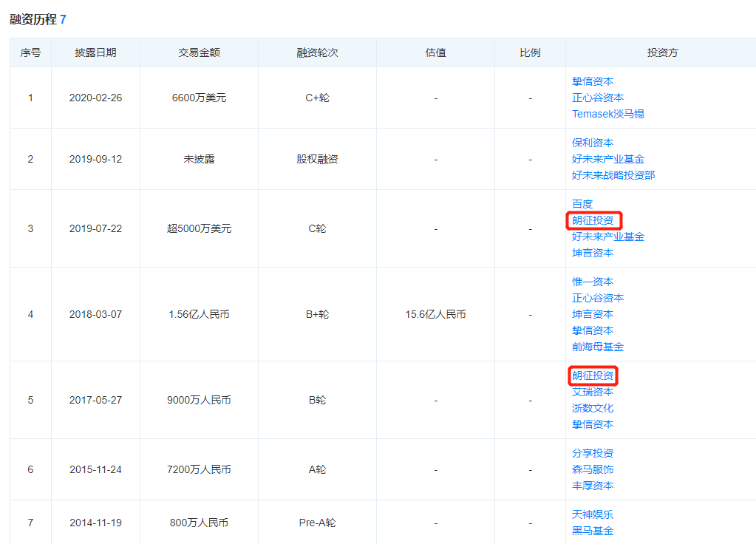Click 朗征投资 in the C轮 row
The width and height of the screenshot is (756, 544).
tap(593, 220)
